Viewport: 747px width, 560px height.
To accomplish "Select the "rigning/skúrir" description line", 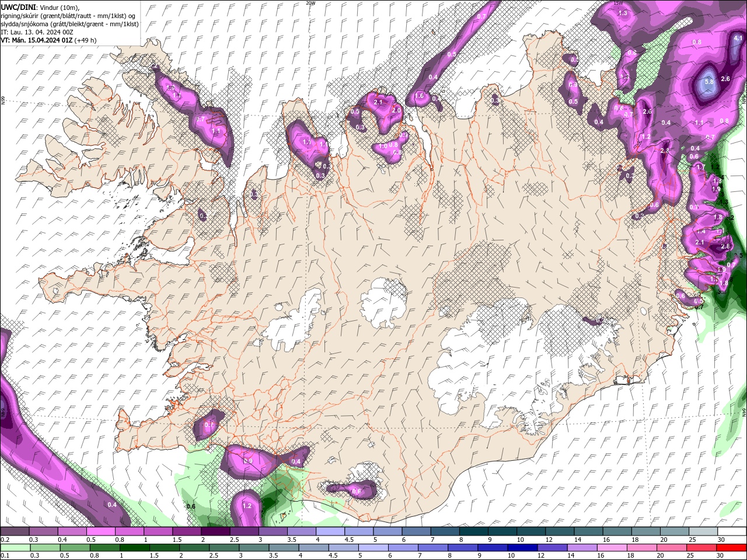I will 69,16.
